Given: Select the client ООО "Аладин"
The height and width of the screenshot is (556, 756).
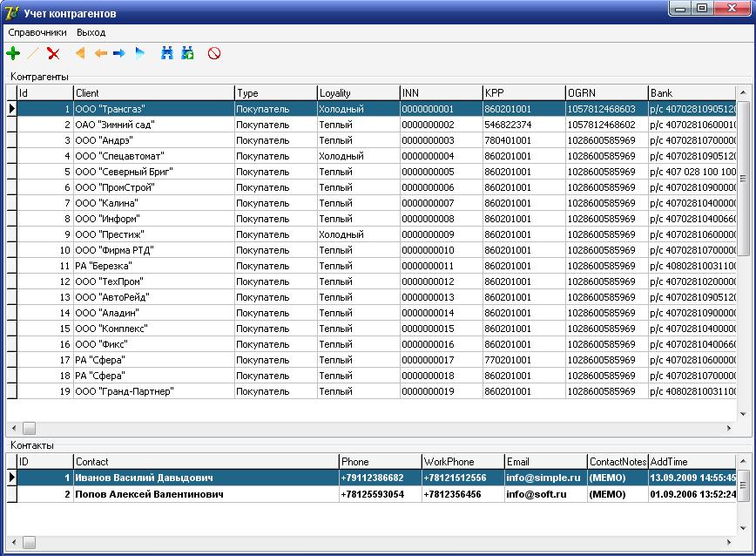Looking at the screenshot, I should [x=154, y=313].
